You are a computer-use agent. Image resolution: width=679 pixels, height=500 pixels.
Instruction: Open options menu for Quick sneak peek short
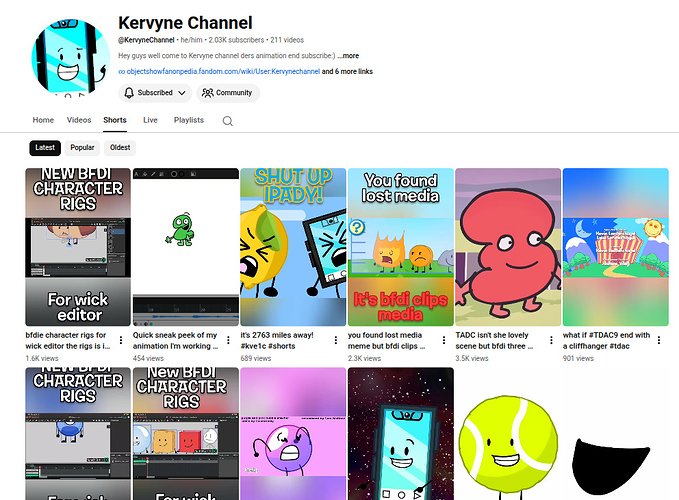point(228,340)
